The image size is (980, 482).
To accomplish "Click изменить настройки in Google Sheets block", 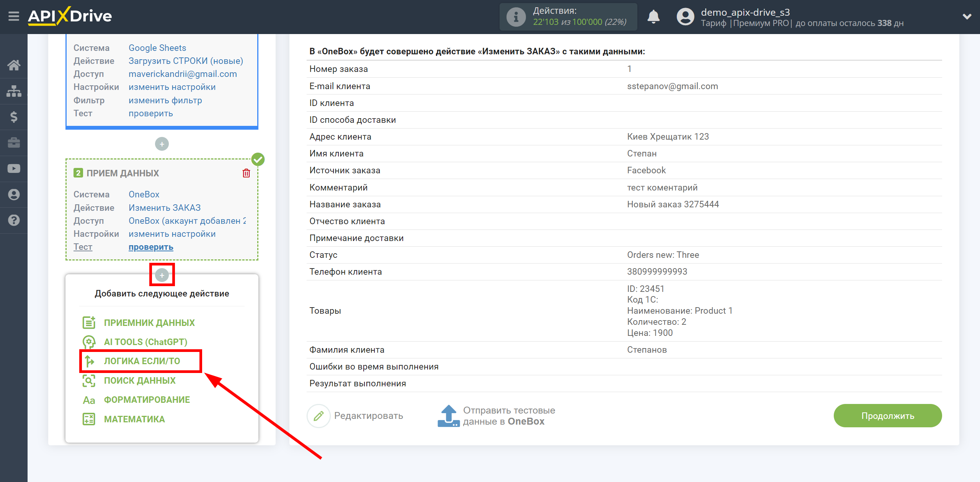I will coord(172,87).
